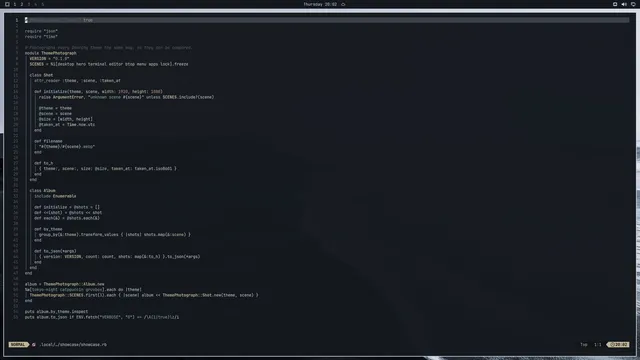Screen dimensions: 640x360
Task: Open the volume speaker icon in the tray
Action: 624,4
